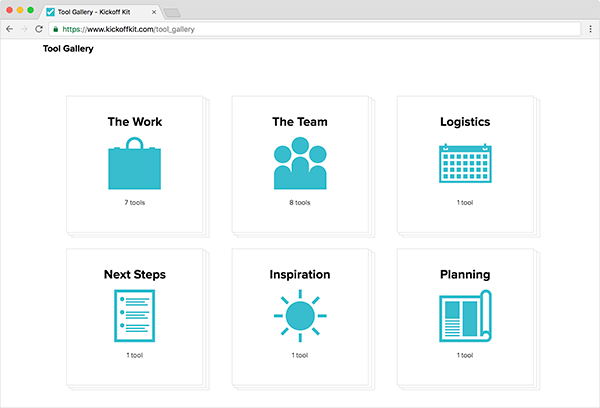Go forward using browser forward arrow
This screenshot has width=600, height=408.
[x=24, y=29]
